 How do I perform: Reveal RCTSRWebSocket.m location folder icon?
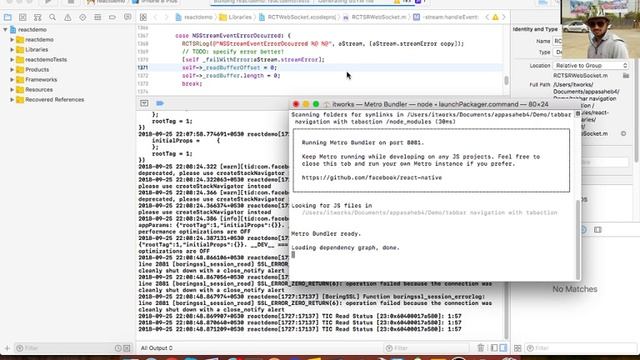tap(626, 76)
